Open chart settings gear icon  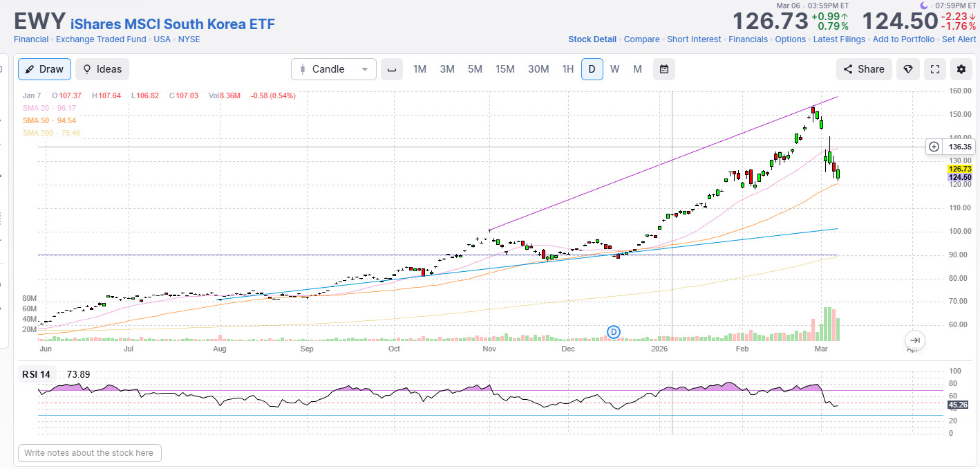point(961,69)
